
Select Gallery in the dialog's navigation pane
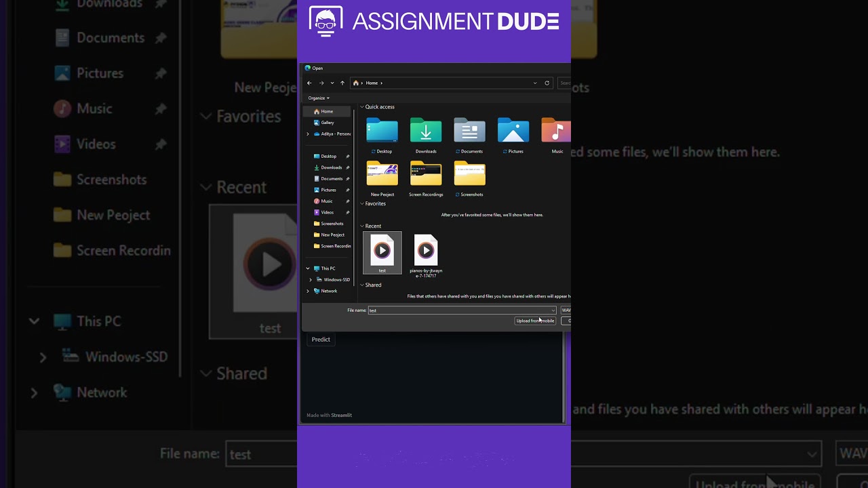328,123
